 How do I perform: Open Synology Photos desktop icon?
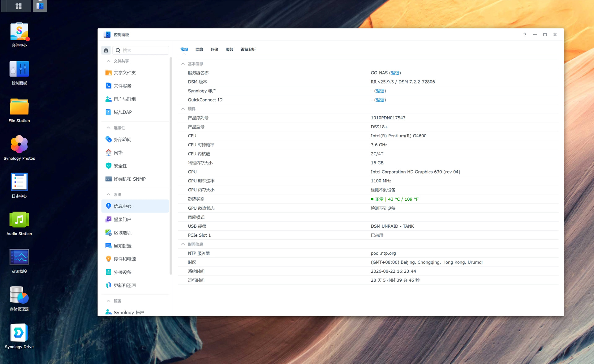click(x=19, y=144)
